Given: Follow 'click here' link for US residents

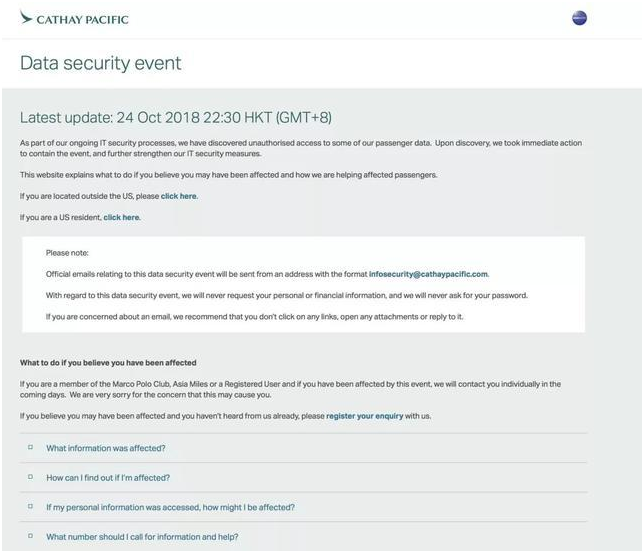Looking at the screenshot, I should point(121,217).
